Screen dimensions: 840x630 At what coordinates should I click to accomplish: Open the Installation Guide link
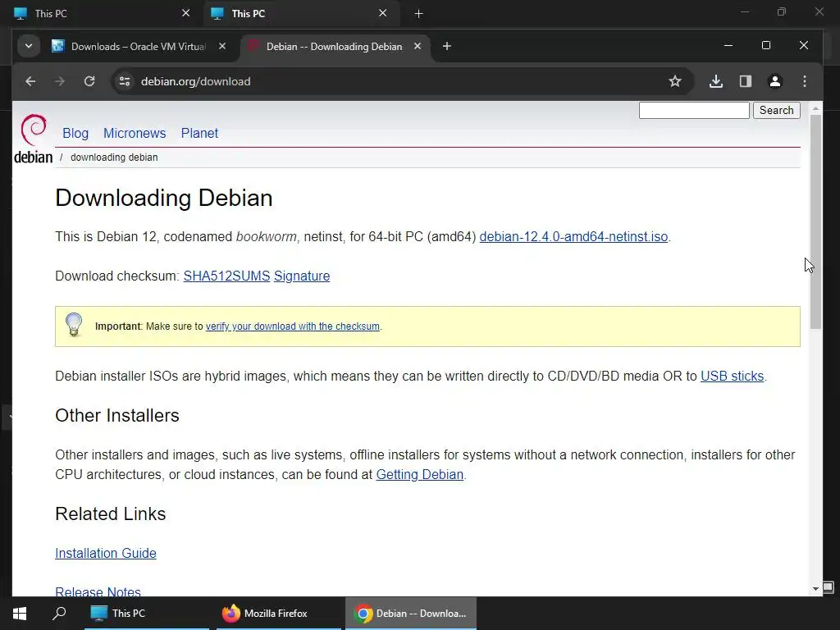(x=106, y=553)
